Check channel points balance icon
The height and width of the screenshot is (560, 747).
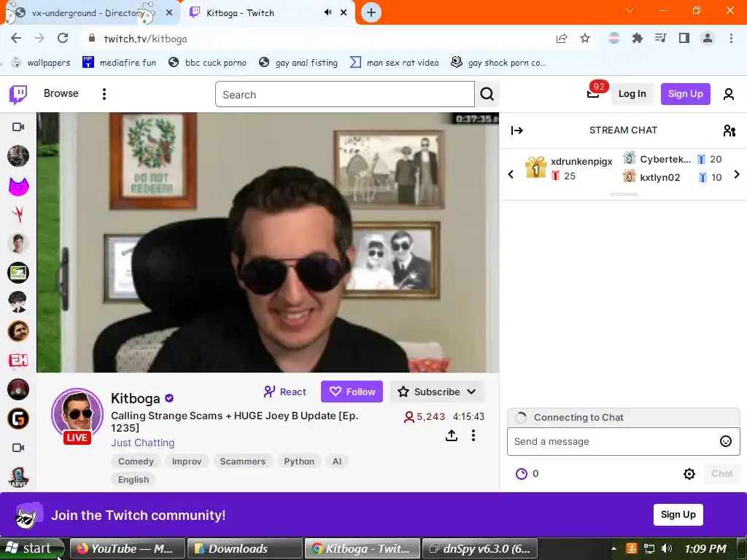[x=522, y=474]
